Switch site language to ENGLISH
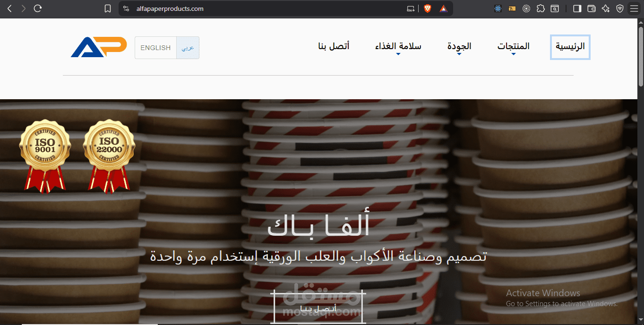The image size is (644, 325). point(155,48)
